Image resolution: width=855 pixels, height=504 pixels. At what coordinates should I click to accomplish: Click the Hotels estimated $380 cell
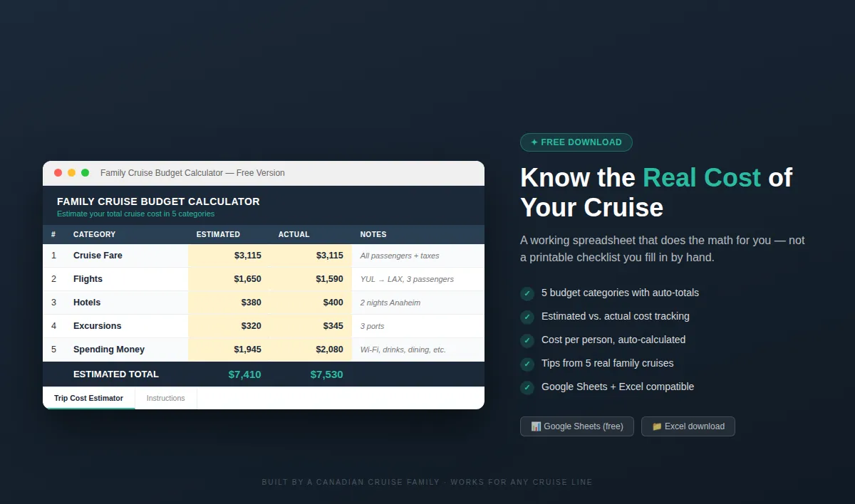tap(229, 303)
